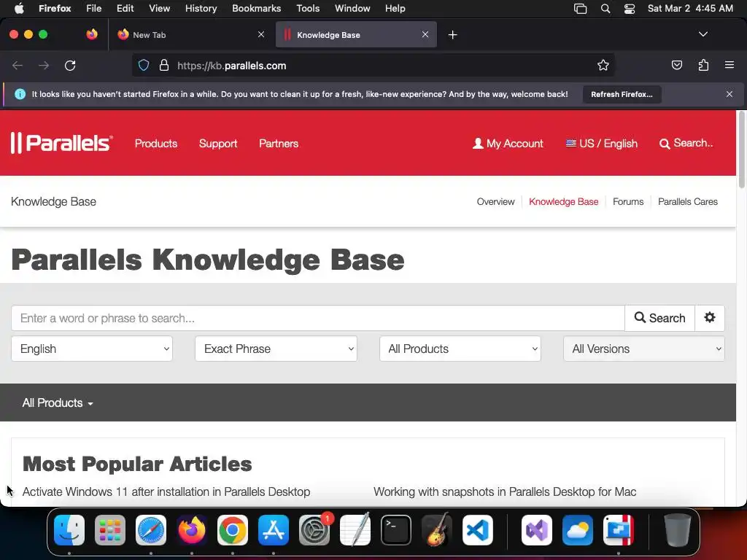Open the Tools menu
The height and width of the screenshot is (560, 747).
[308, 8]
